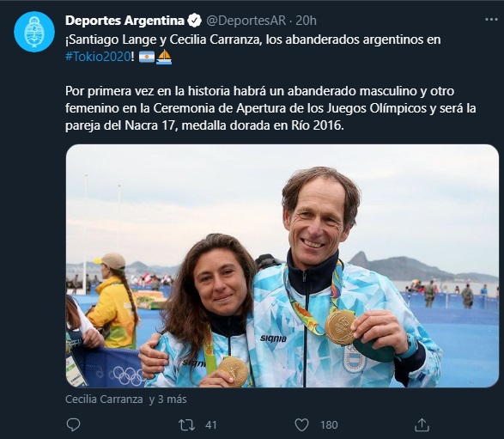Viewport: 504px width, 439px height.
Task: Click the Argentina flag emoji
Action: pyautogui.click(x=147, y=57)
